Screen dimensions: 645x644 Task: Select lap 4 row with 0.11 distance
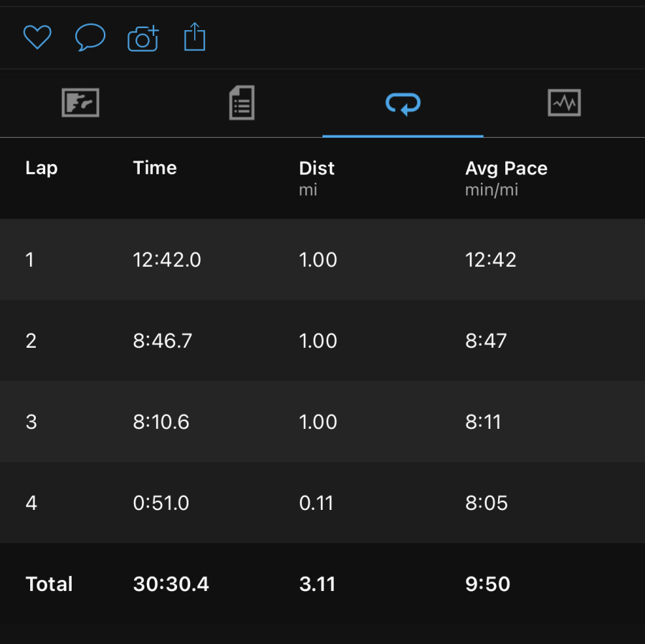(322, 503)
